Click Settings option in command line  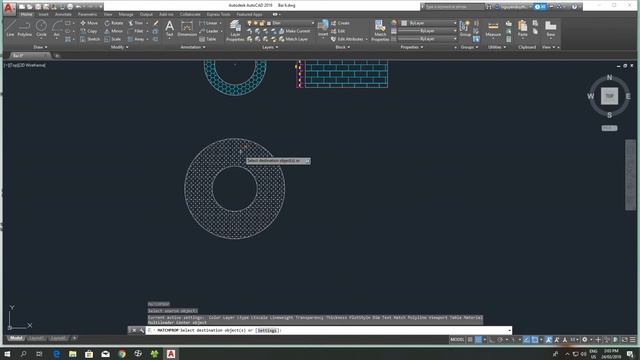pos(268,330)
